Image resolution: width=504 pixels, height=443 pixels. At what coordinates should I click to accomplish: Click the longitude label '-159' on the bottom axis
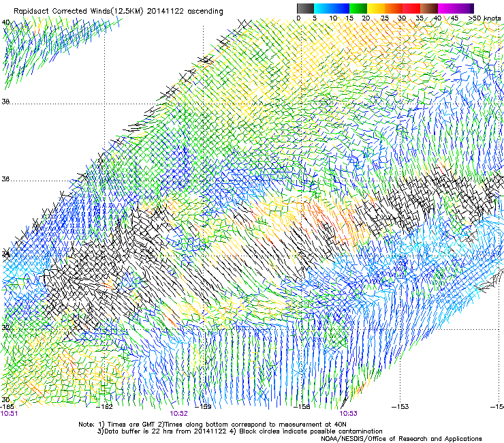point(203,406)
